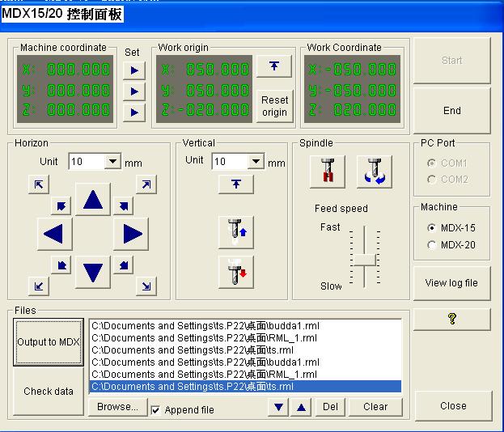504x432 pixels.
Task: Jog diagonally down-left with small solid arrow
Action: (61, 265)
